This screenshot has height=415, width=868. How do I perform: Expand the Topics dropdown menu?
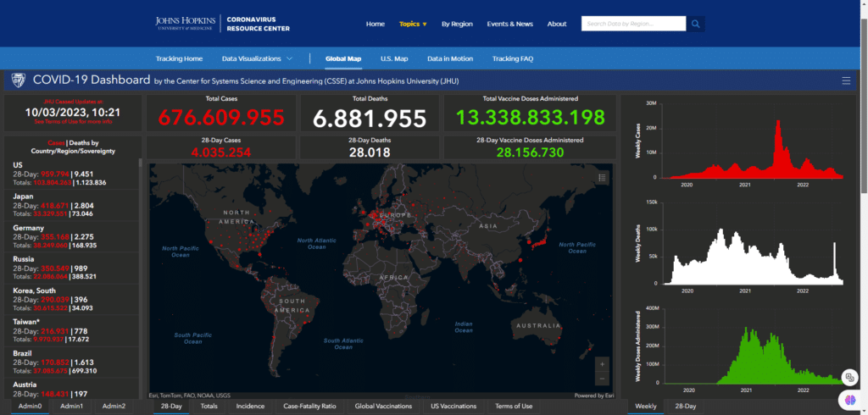(x=413, y=24)
